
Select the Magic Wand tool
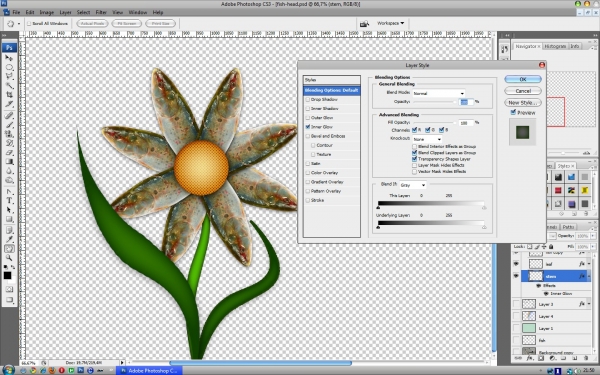click(9, 86)
